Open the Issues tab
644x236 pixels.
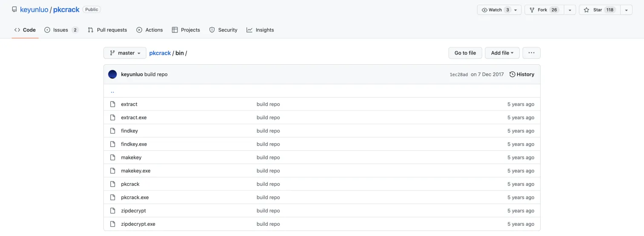pos(61,30)
